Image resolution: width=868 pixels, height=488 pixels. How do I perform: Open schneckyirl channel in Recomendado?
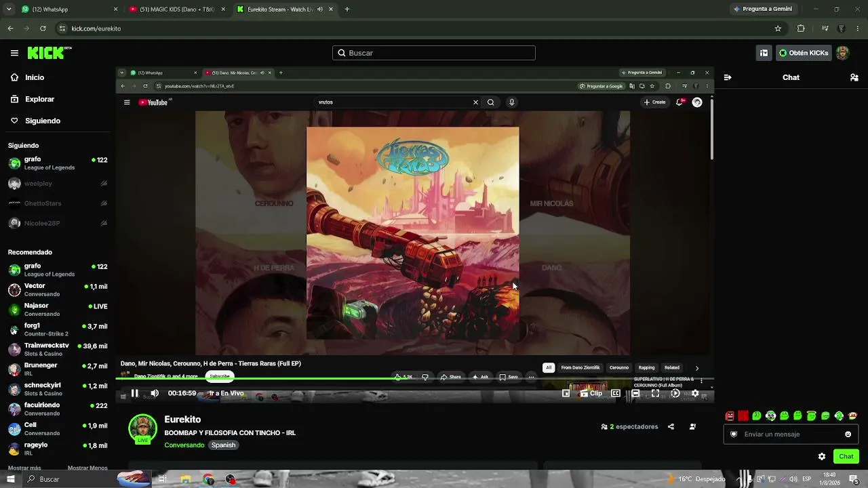[x=58, y=389]
